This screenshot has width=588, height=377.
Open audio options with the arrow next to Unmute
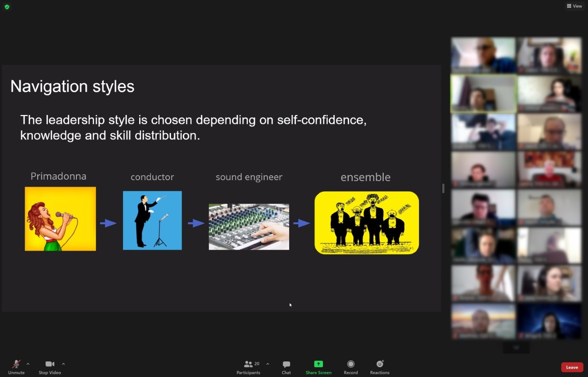(x=28, y=363)
